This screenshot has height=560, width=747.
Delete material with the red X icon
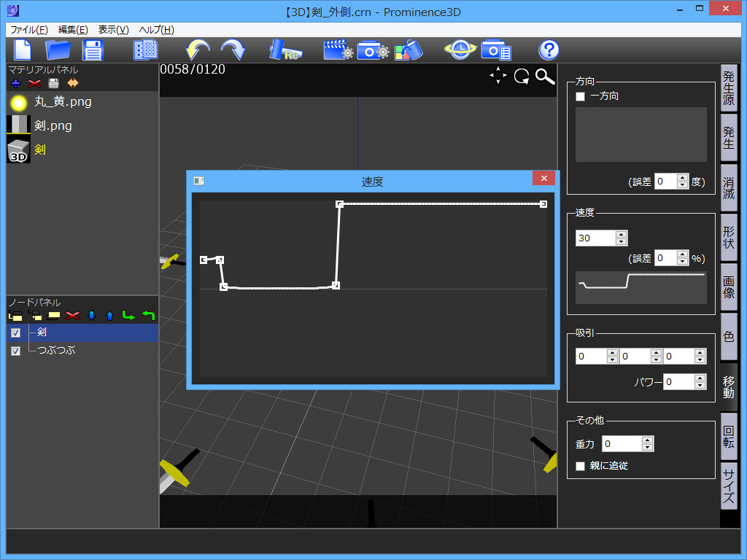[x=34, y=83]
